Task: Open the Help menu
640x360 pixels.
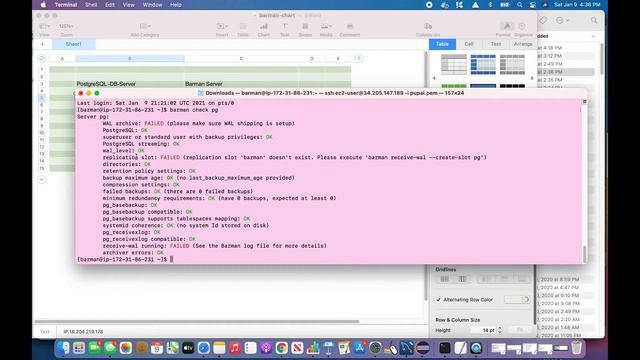Action: pyautogui.click(x=176, y=5)
